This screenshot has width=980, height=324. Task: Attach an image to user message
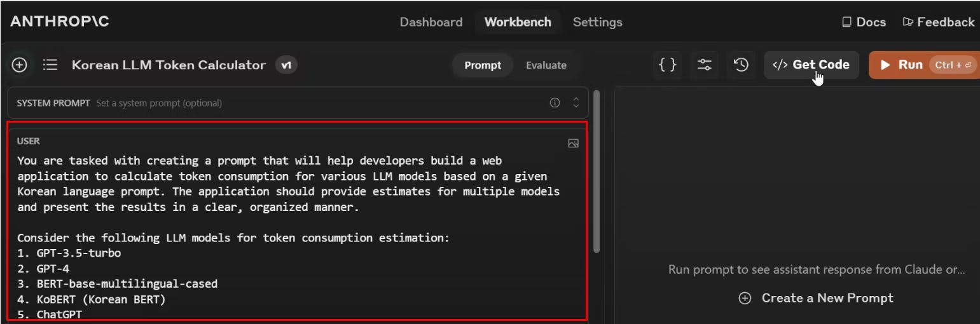[573, 144]
